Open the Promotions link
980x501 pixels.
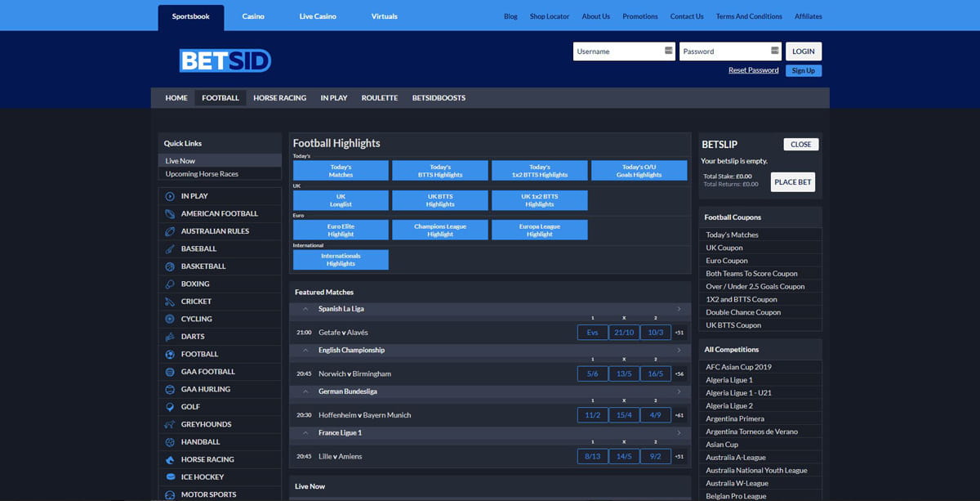[640, 16]
